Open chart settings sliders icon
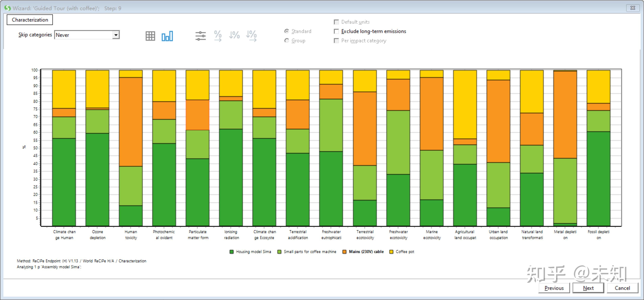The height and width of the screenshot is (300, 644). [x=200, y=36]
